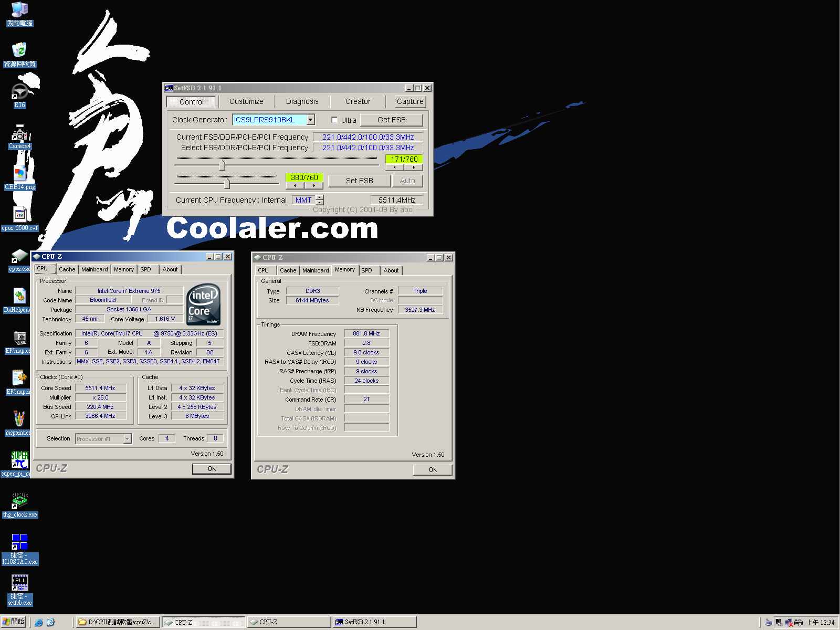840x630 pixels.
Task: Click the SetFSB title bar PLL icon
Action: 169,88
